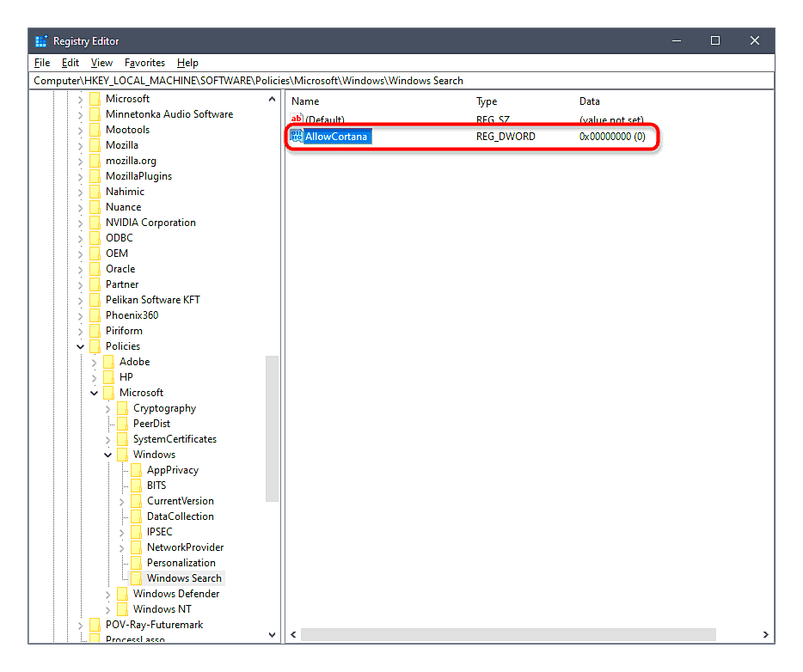
Task: Sort values by the Name column header
Action: pos(305,101)
